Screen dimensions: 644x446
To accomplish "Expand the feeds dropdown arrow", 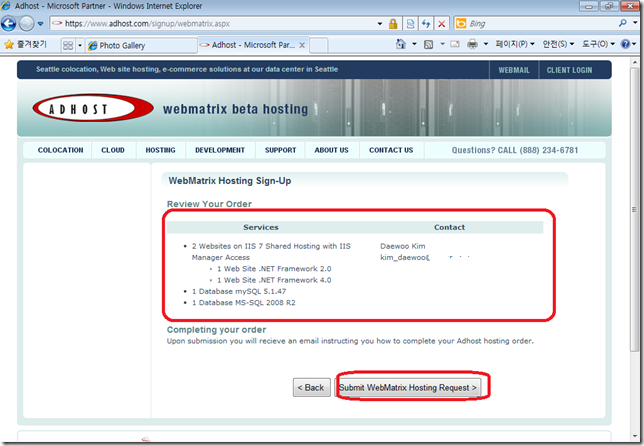I will click(442, 44).
